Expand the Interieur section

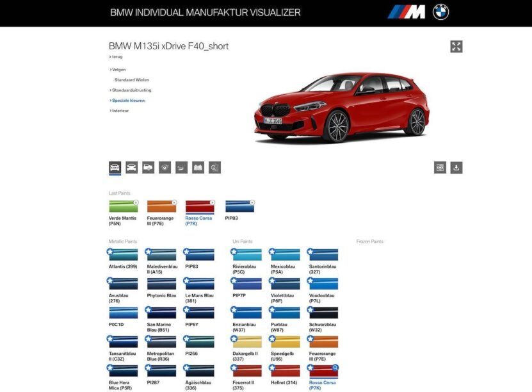click(x=119, y=111)
